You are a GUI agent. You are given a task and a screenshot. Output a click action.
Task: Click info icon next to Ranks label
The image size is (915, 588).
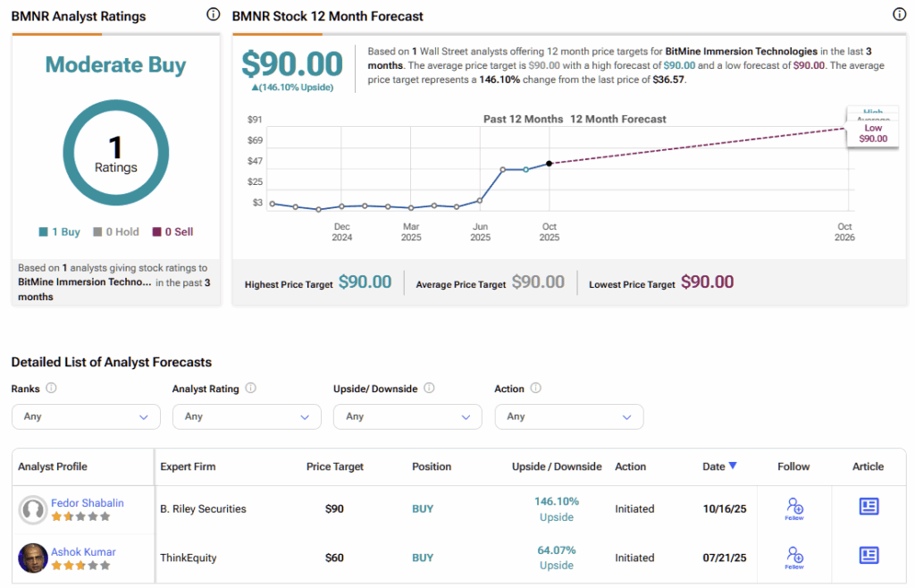click(x=51, y=389)
